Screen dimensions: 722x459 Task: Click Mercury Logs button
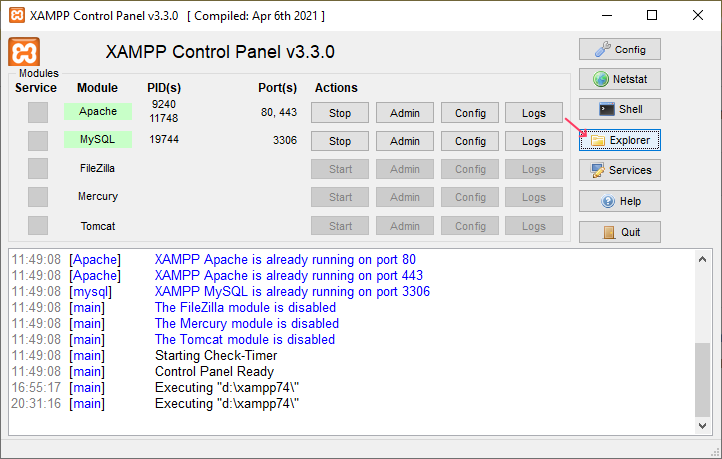click(534, 197)
